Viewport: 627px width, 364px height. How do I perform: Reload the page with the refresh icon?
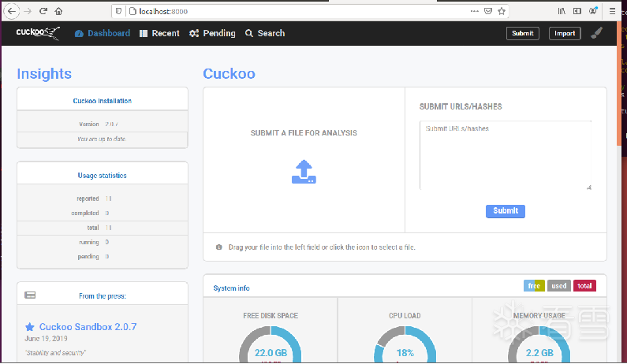(43, 11)
